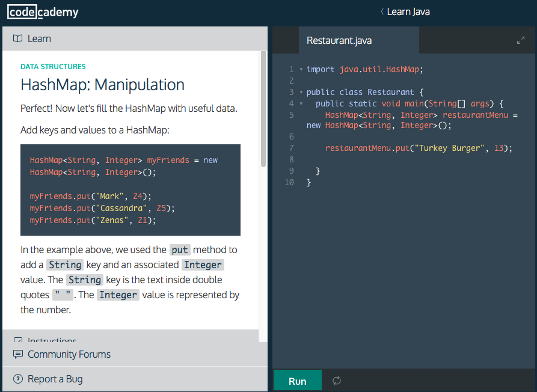Click the Community Forums speech bubble icon

17,354
